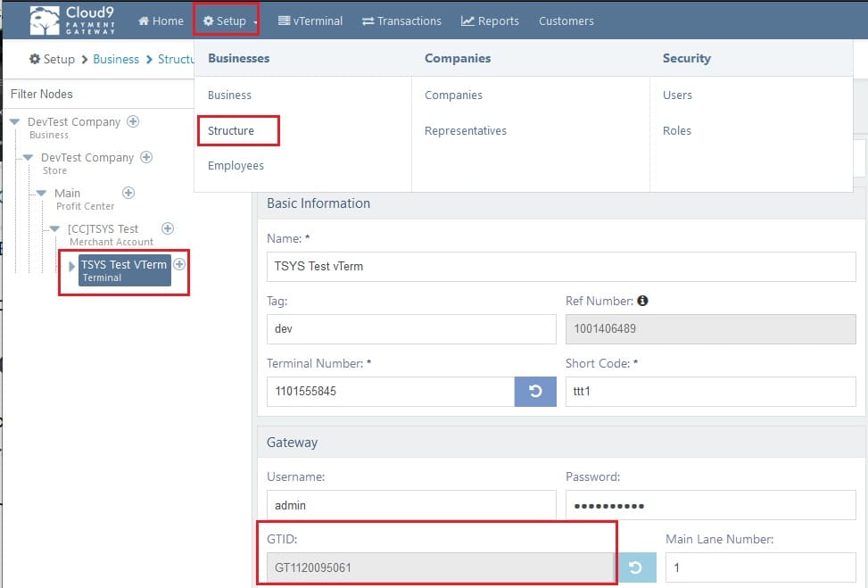Select Business under Businesses
The image size is (868, 588).
tap(230, 95)
